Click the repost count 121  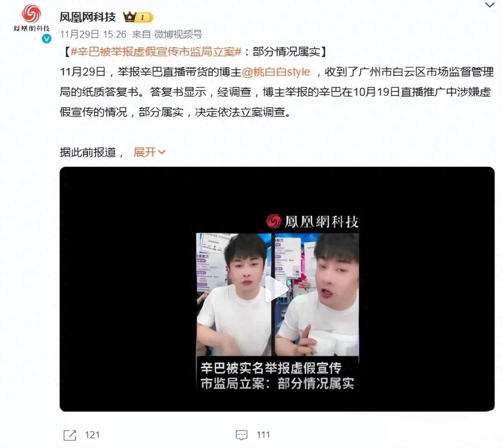(92, 435)
